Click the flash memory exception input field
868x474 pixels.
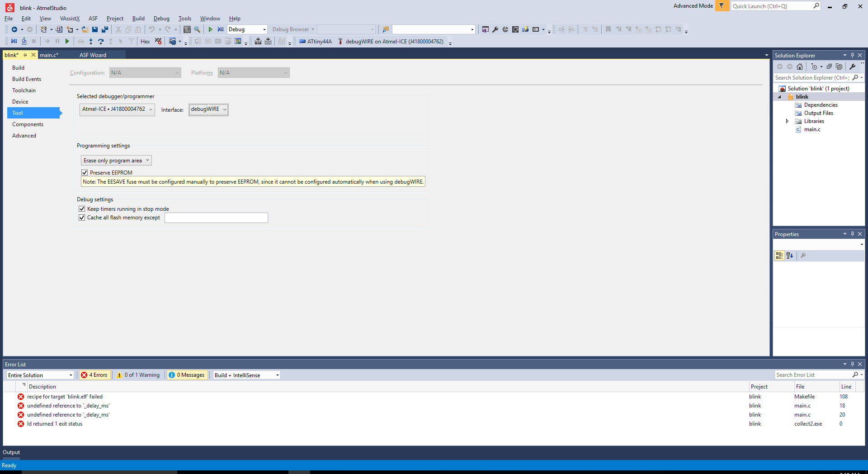point(216,218)
